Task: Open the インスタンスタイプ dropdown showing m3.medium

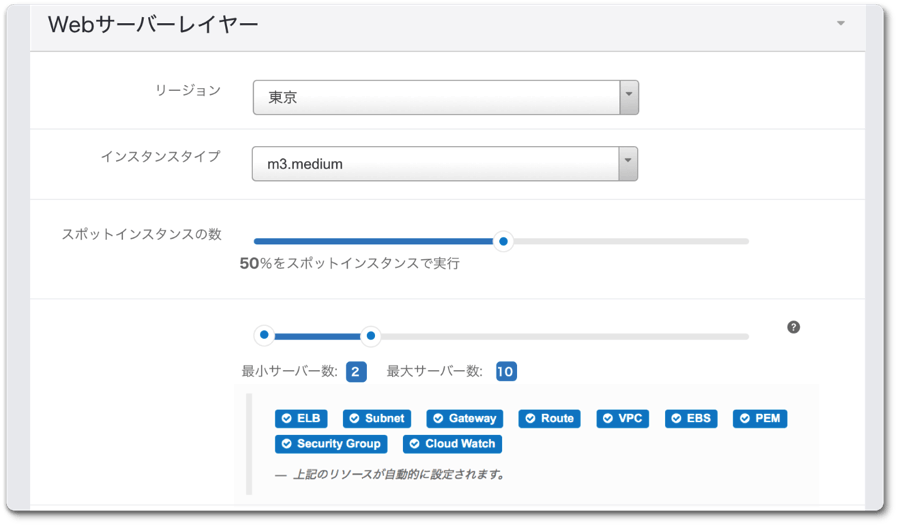Action: coord(445,164)
